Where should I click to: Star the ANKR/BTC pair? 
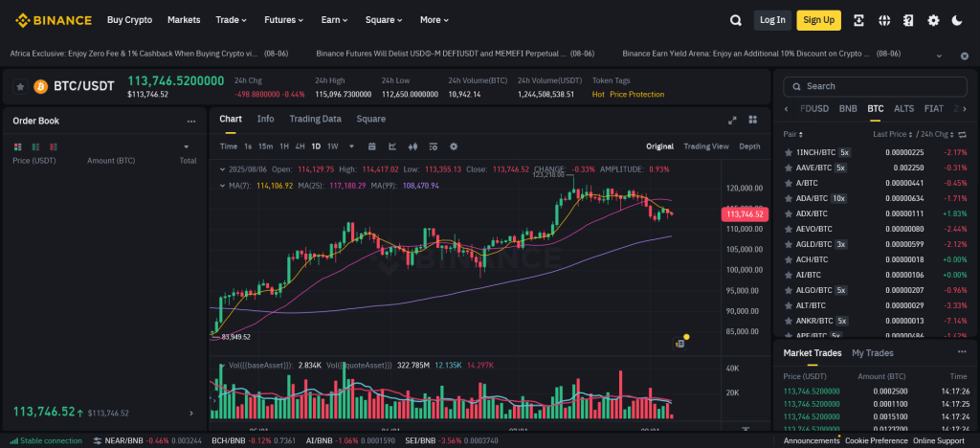coord(789,321)
